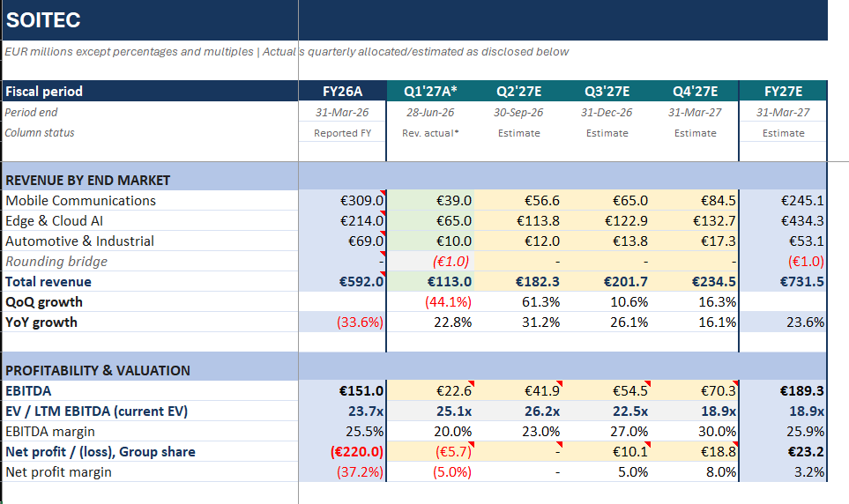Screen dimensions: 849x504
Task: Select the Q1'27A* column header
Action: 430,91
